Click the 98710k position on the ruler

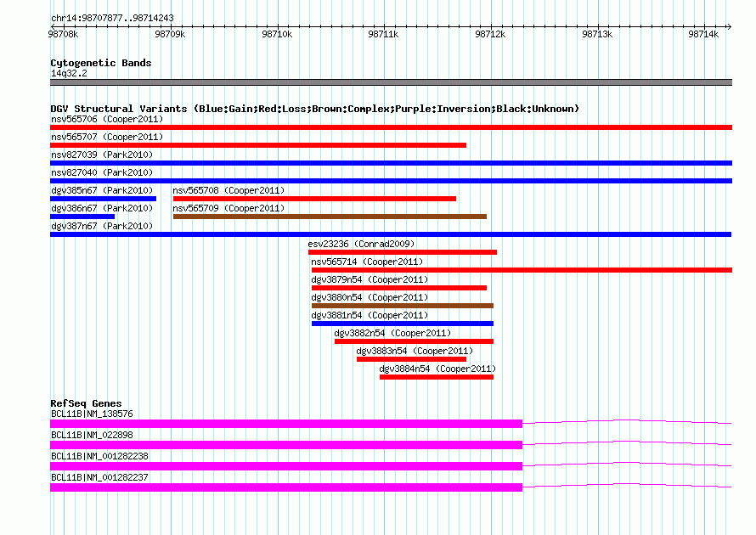click(277, 34)
